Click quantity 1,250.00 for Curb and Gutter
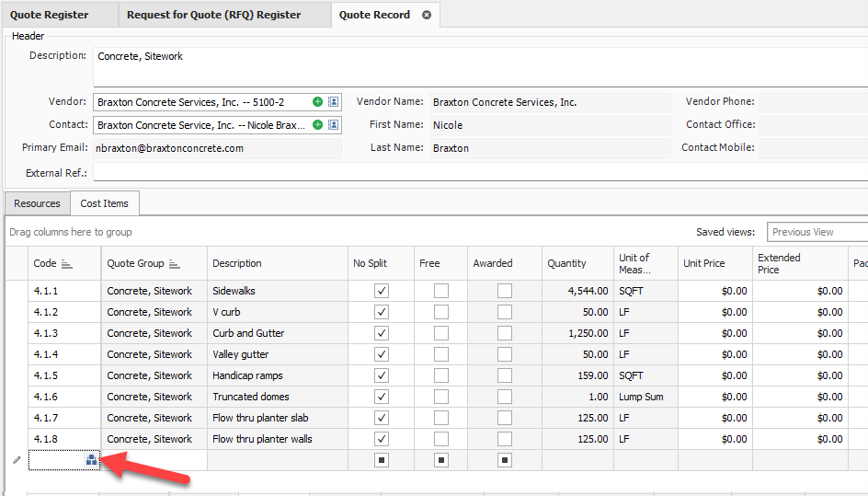This screenshot has width=868, height=496. (577, 333)
